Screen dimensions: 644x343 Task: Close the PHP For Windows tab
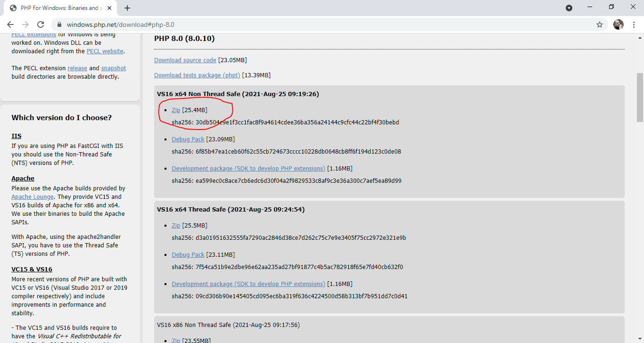[110, 8]
